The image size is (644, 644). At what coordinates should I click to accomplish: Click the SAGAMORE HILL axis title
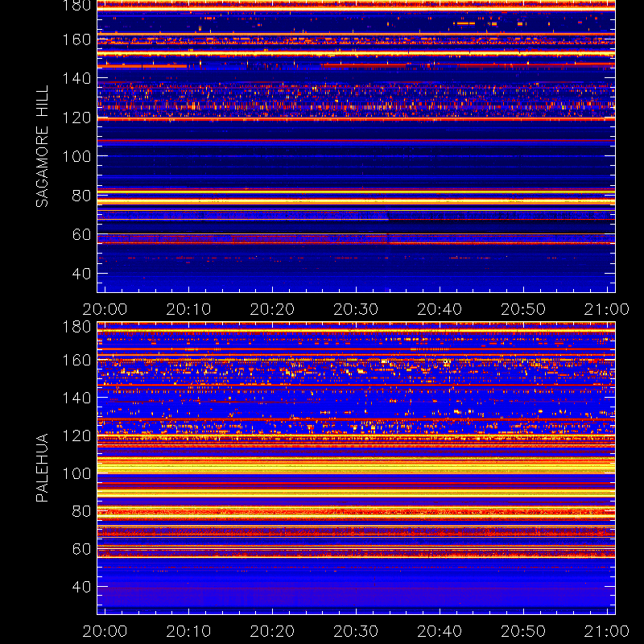coord(42,147)
